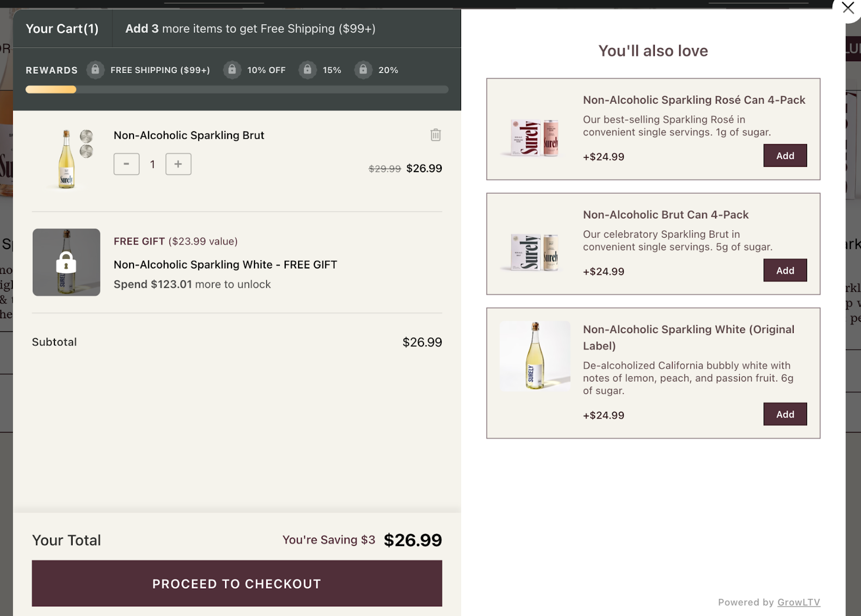
Task: Delete the Sparkling Brut with the trash icon
Action: click(435, 135)
